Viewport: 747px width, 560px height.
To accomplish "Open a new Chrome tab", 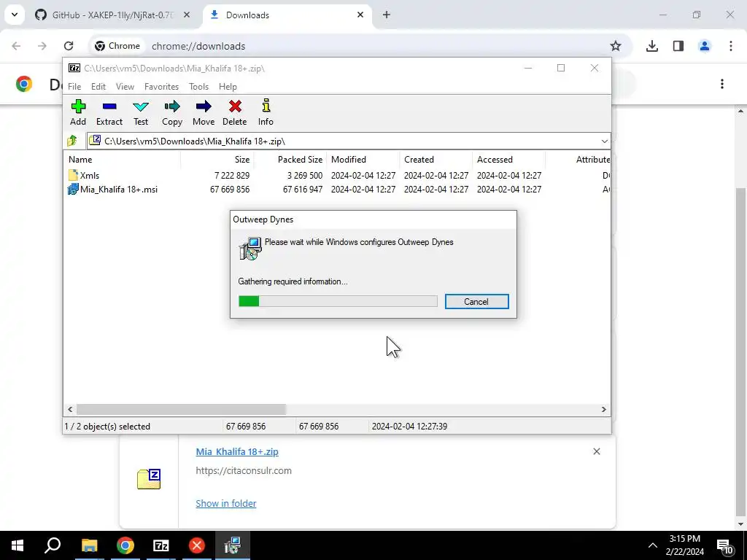I will (387, 15).
